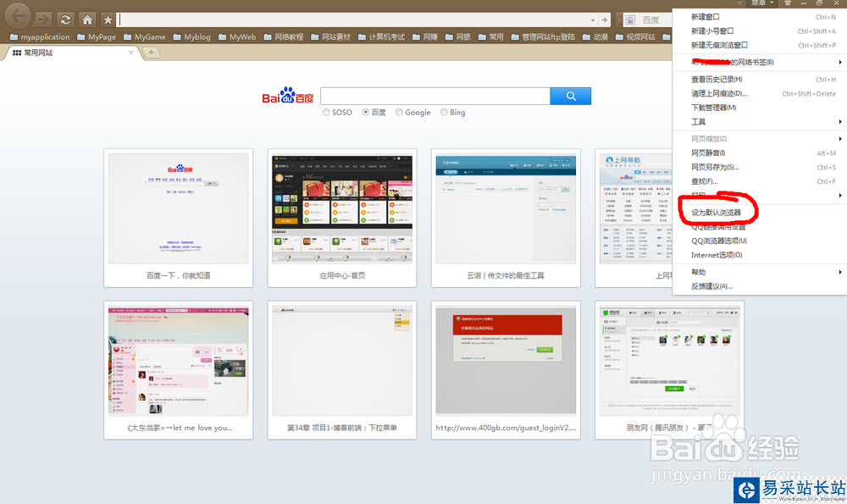Choose 查找(F) from the menu
This screenshot has width=847, height=504.
760,181
